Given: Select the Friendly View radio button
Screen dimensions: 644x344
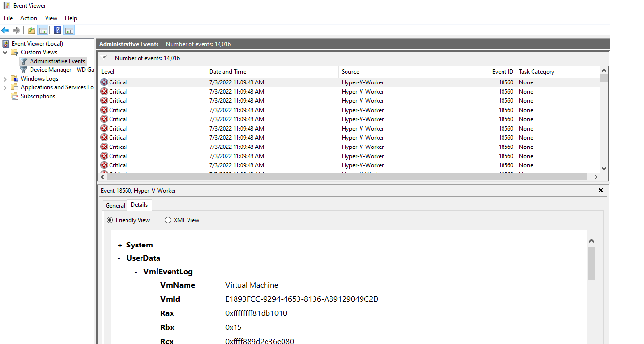Looking at the screenshot, I should point(110,220).
